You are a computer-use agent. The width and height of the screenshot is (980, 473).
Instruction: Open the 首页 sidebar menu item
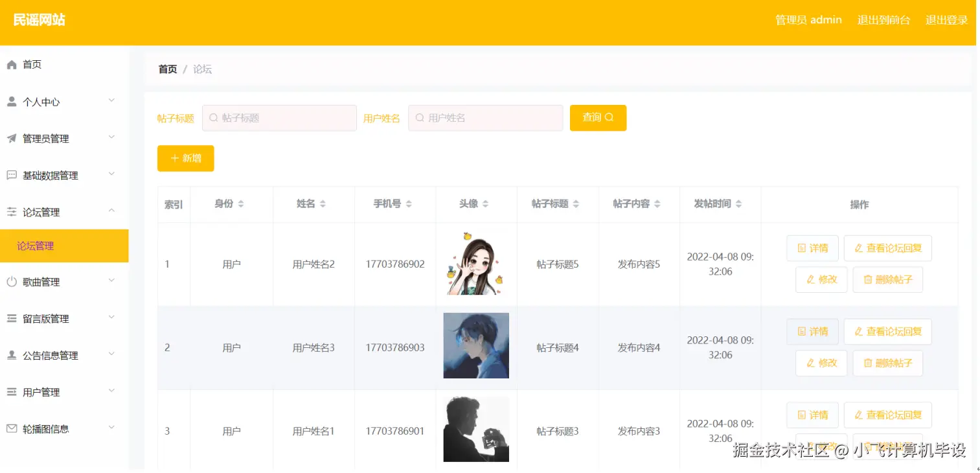[64, 65]
